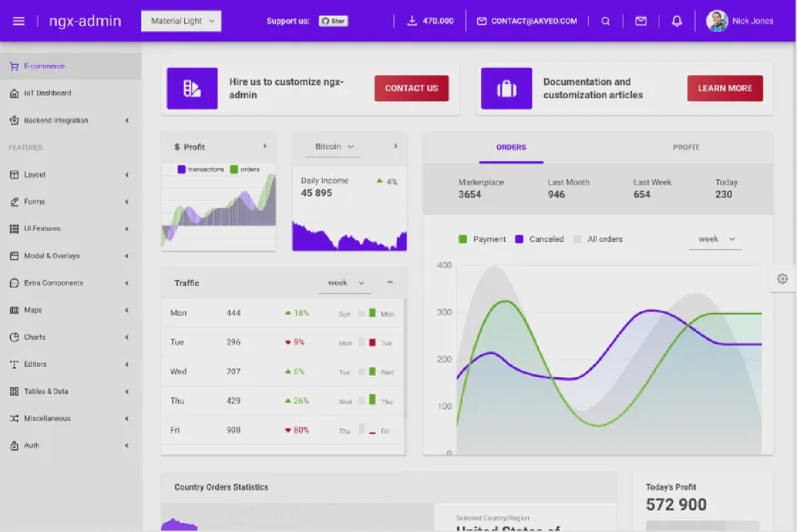The width and height of the screenshot is (797, 532).
Task: Click the ngx-admin logo link
Action: click(x=85, y=21)
